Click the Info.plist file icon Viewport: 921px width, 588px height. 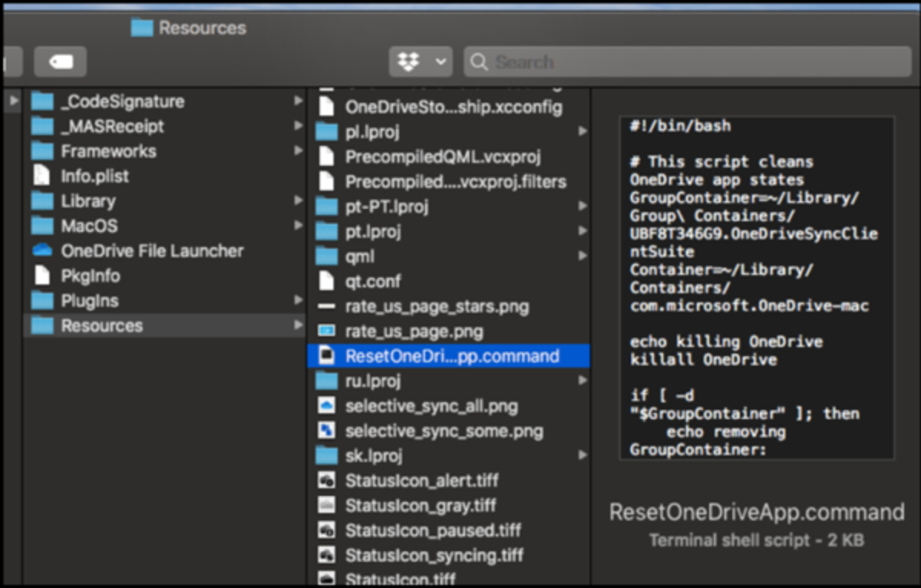coord(41,176)
